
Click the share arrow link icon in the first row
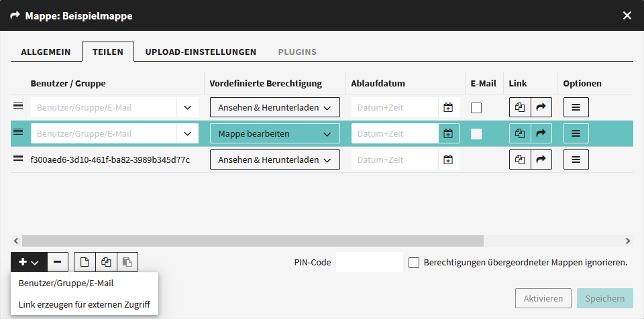(541, 108)
